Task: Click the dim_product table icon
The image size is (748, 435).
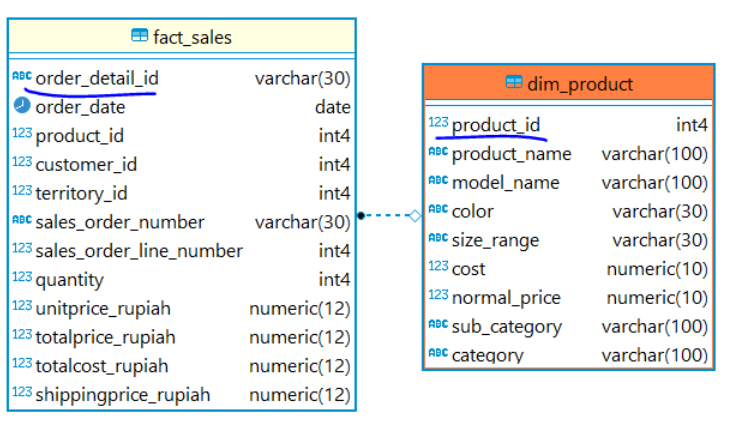Action: [514, 83]
